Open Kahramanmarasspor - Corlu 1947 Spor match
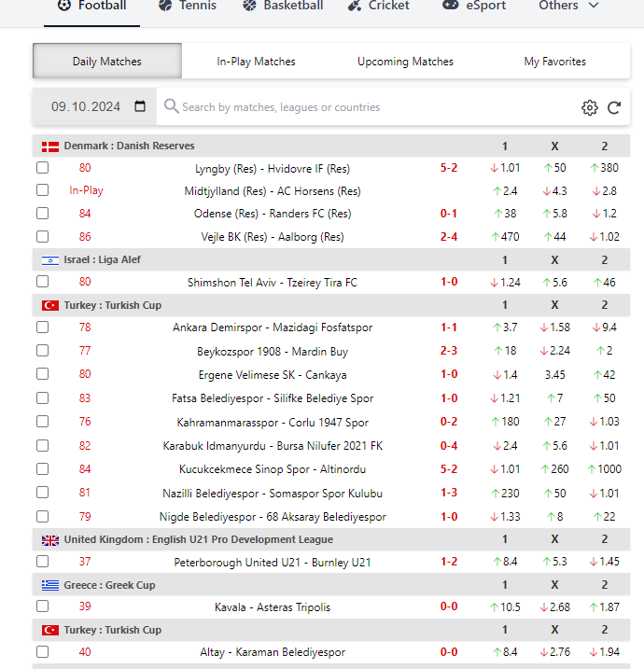The height and width of the screenshot is (669, 644). [x=273, y=423]
